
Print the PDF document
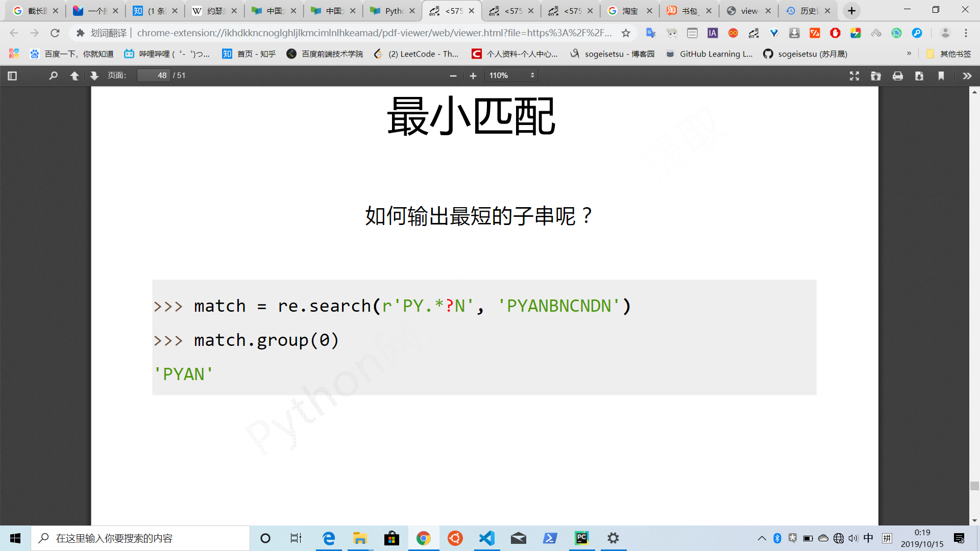897,76
